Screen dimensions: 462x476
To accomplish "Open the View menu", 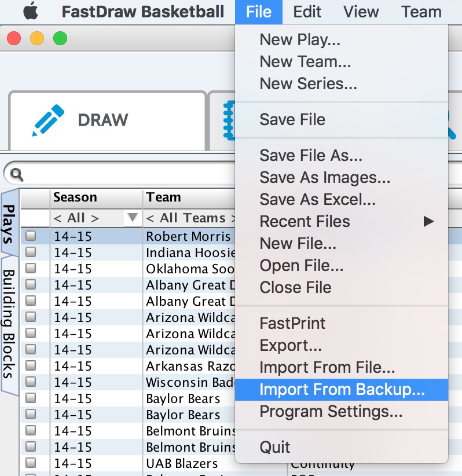I will 361,12.
